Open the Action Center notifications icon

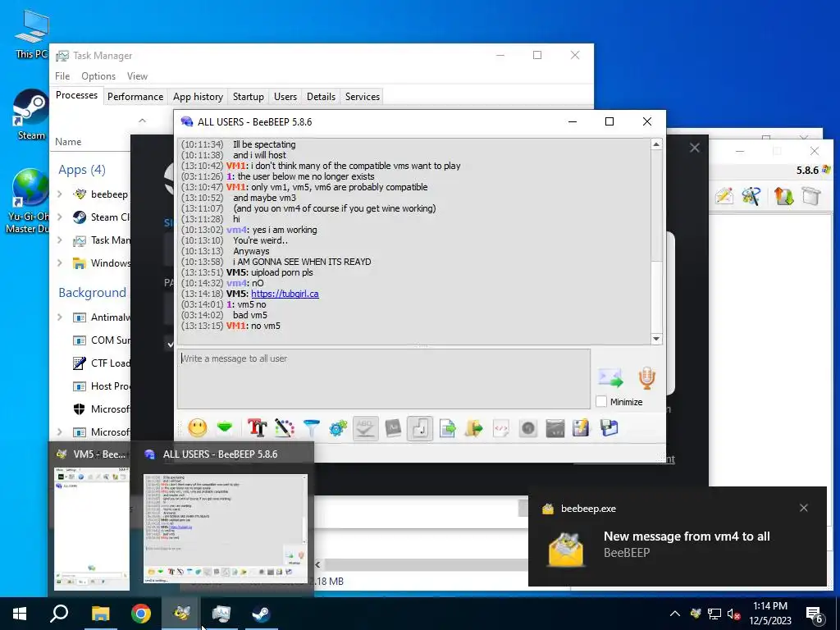click(815, 614)
